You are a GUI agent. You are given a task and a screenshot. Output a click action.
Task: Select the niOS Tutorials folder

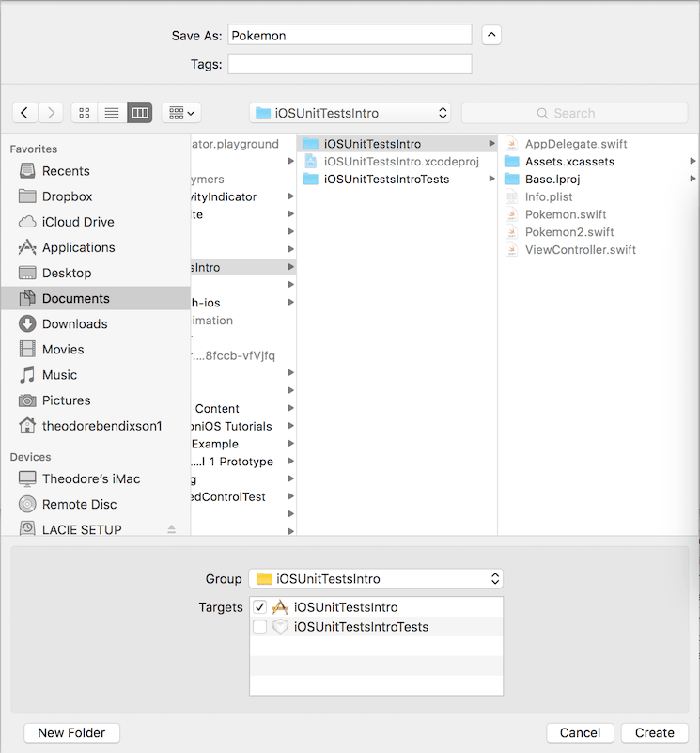coord(243,426)
